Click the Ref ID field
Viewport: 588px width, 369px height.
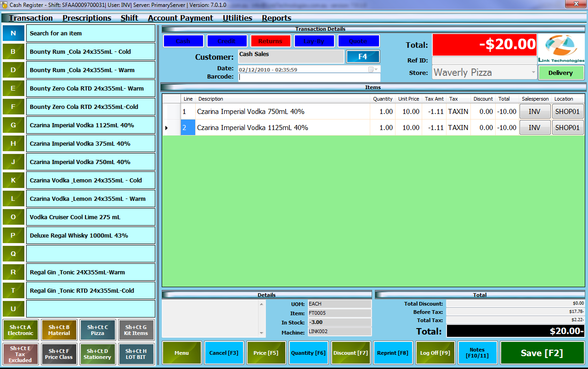tap(484, 60)
